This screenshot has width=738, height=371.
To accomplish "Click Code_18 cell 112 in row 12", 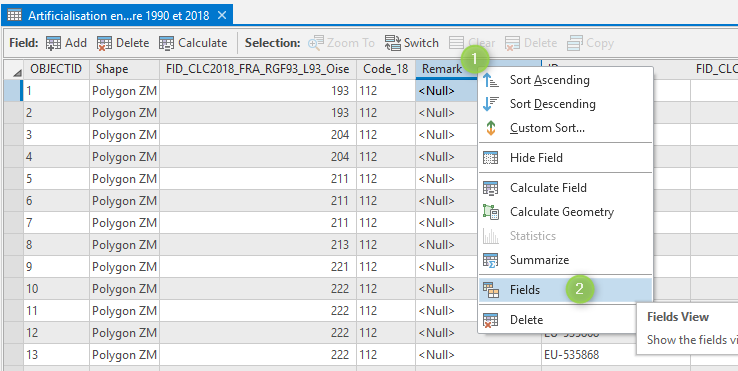I will [385, 333].
